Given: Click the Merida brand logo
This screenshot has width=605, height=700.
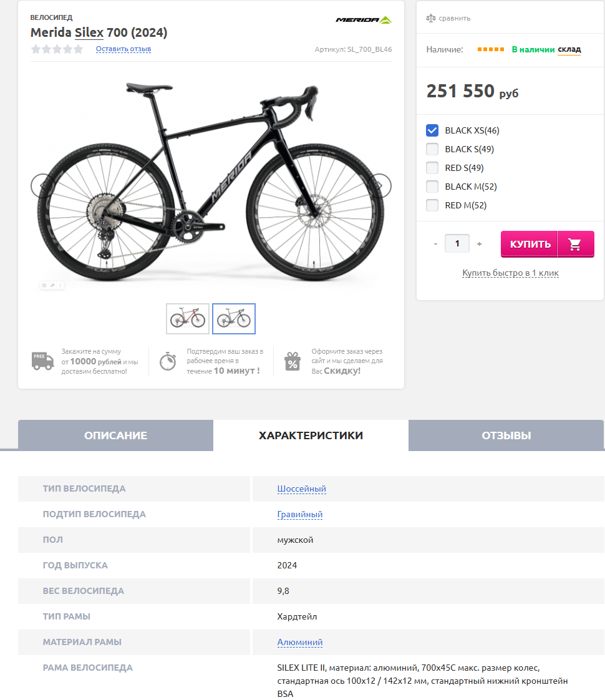Looking at the screenshot, I should click(x=364, y=20).
